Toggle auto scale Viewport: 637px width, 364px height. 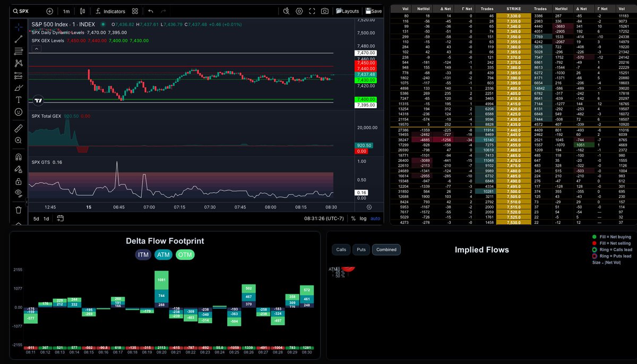coord(375,218)
